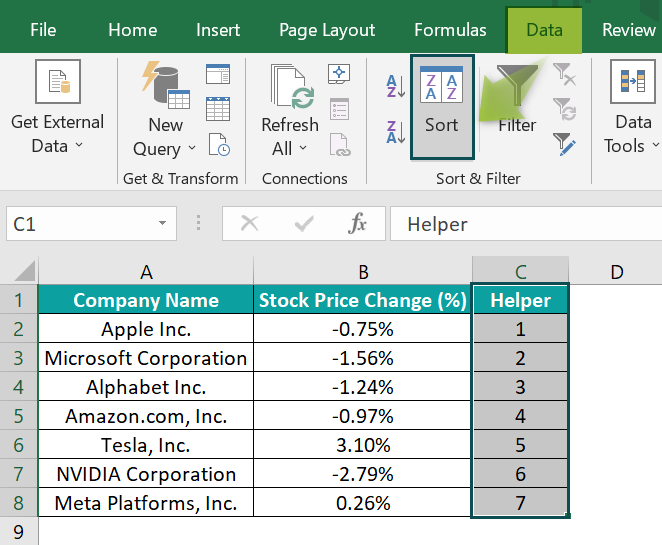
Task: Click the From Table icon
Action: [218, 109]
